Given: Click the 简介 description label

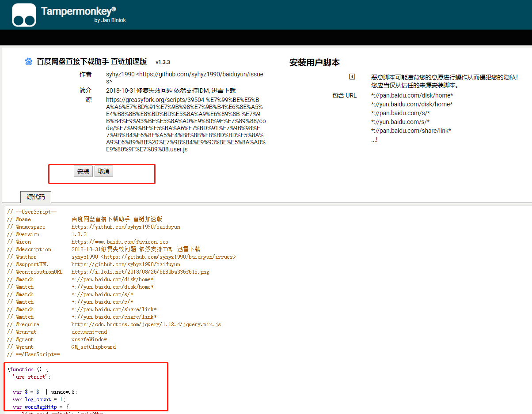Looking at the screenshot, I should [86, 90].
